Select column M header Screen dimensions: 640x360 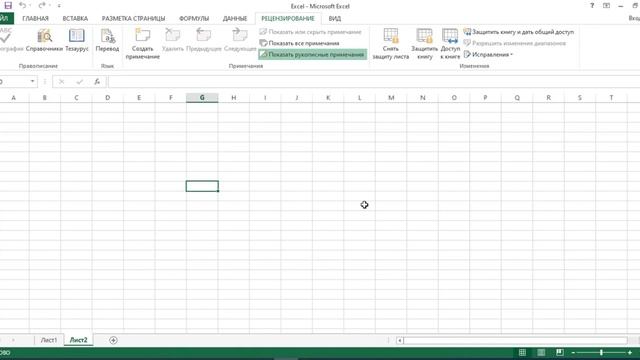pos(391,98)
